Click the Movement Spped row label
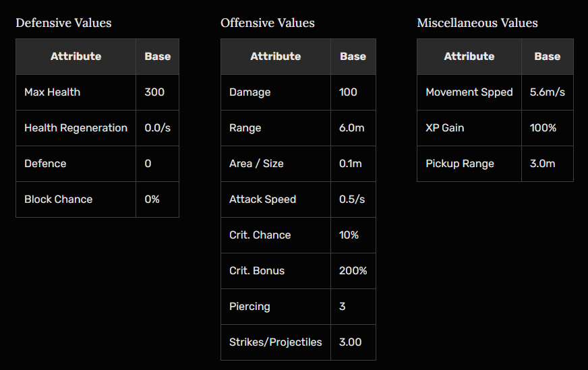The image size is (588, 370). tap(469, 92)
